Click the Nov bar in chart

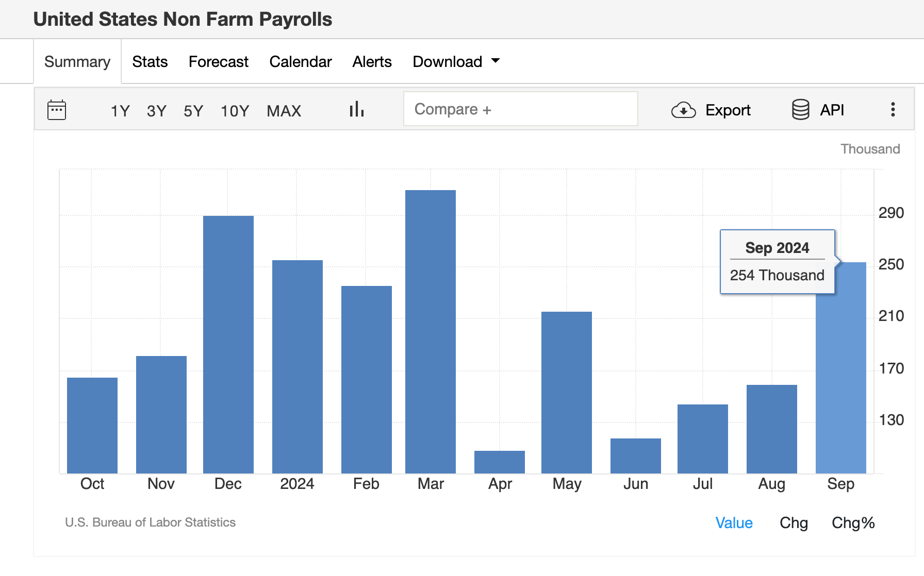pyautogui.click(x=161, y=415)
